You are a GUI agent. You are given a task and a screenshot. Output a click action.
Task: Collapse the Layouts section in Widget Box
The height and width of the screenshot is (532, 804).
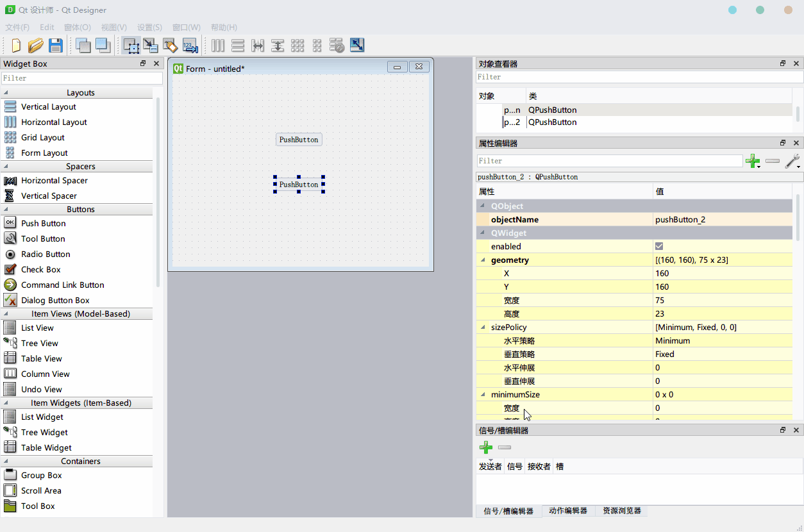[5, 93]
